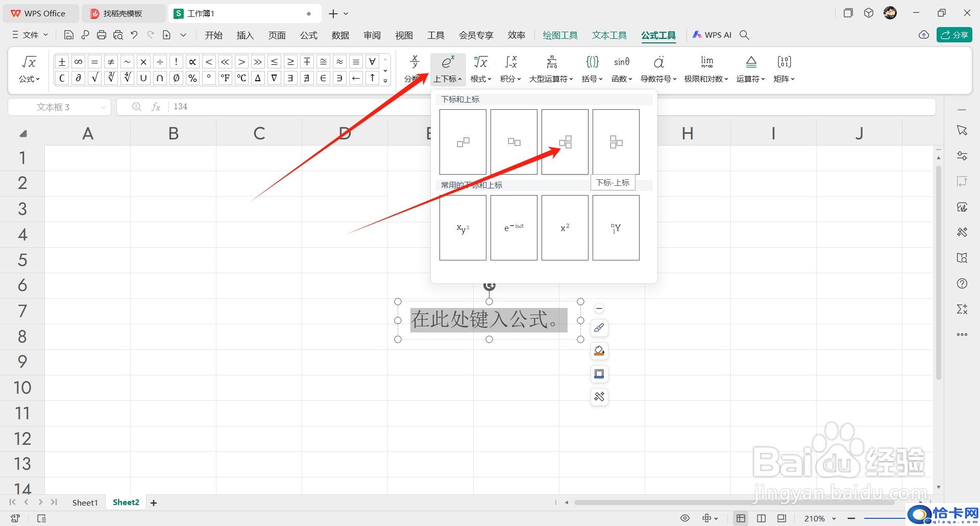Screen dimensions: 980x526
Task: Insert the plus-minus ± symbol
Action: tap(62, 62)
